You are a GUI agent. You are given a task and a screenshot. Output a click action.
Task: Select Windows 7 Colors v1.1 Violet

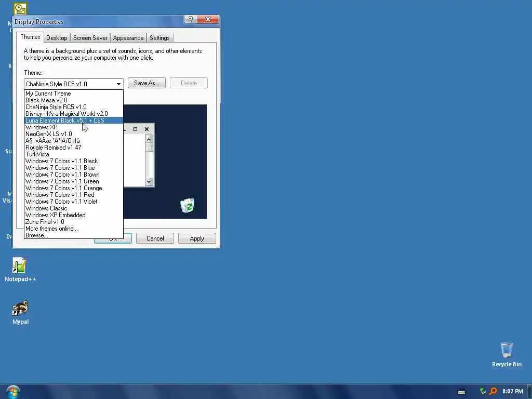coord(74,202)
